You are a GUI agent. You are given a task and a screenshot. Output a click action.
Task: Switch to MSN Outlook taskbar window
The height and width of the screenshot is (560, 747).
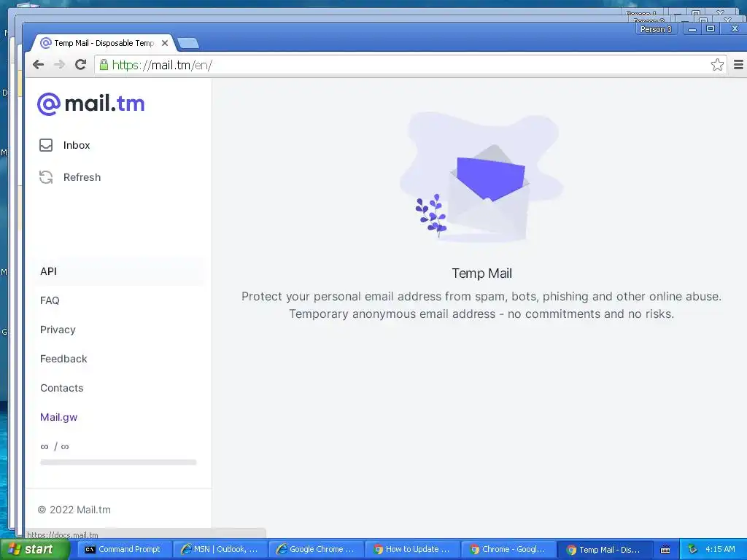pyautogui.click(x=219, y=549)
